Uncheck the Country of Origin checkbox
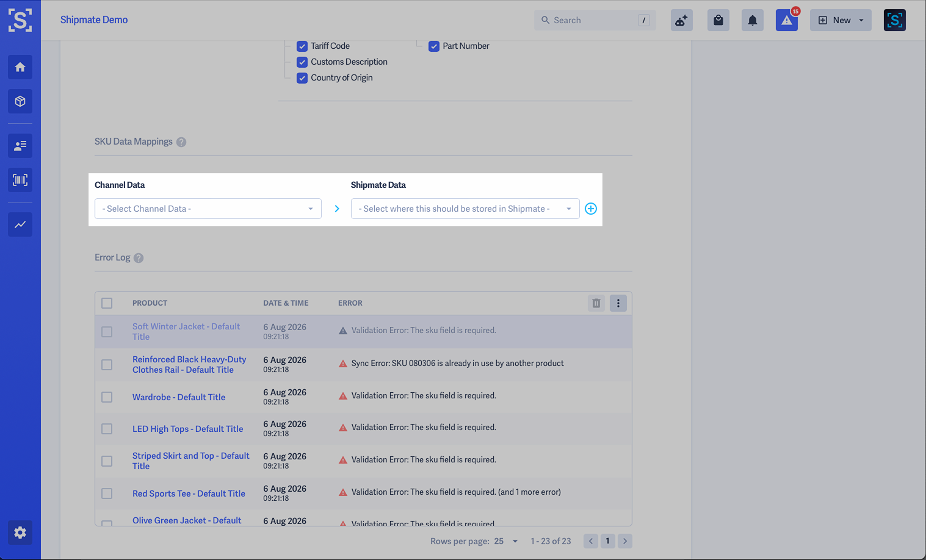Viewport: 926px width, 560px height. pyautogui.click(x=302, y=78)
